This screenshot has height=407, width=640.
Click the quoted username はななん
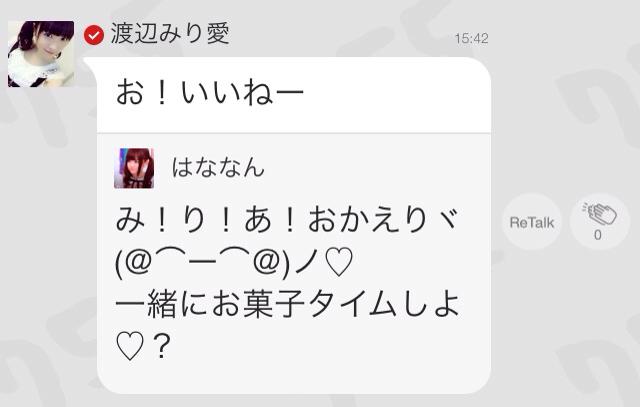218,168
